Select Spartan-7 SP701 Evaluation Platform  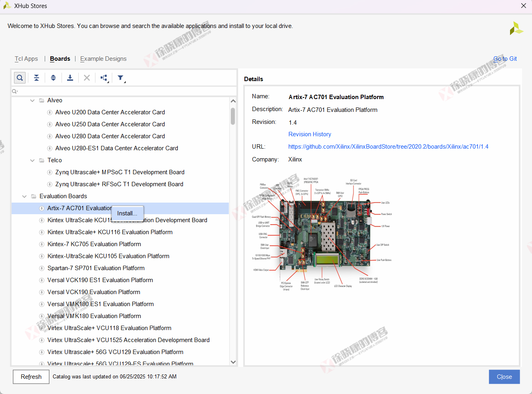click(x=96, y=268)
